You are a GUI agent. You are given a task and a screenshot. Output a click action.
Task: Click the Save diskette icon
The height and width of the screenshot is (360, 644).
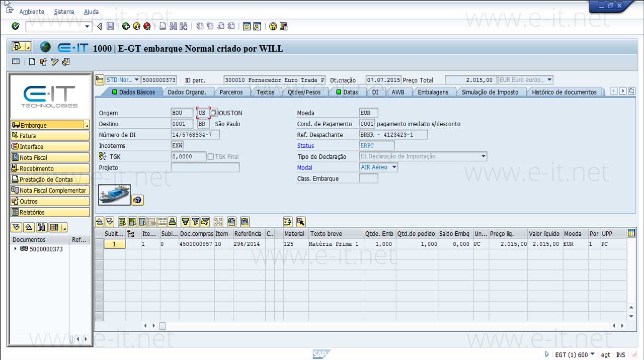110,26
